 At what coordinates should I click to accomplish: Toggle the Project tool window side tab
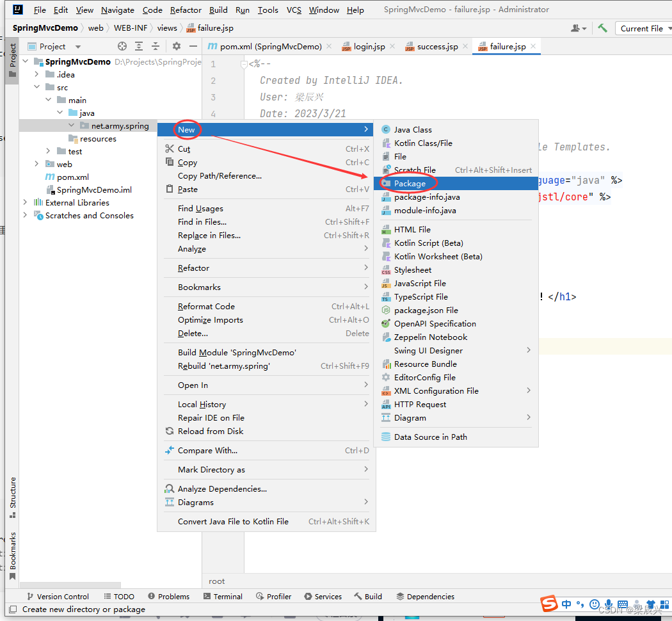12,60
